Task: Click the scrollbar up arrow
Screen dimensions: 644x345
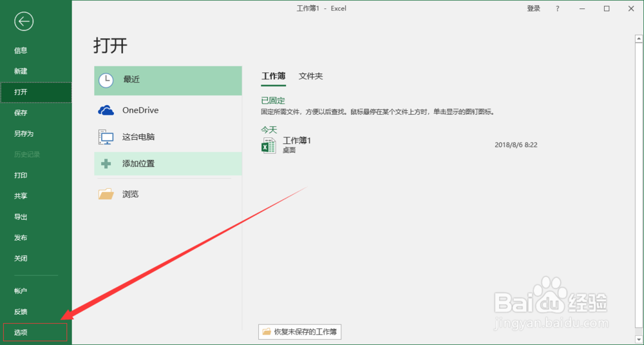Action: [x=639, y=39]
